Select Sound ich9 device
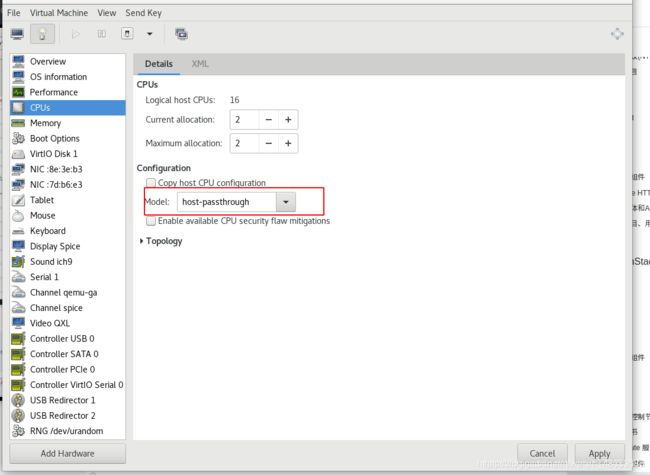 click(x=68, y=262)
